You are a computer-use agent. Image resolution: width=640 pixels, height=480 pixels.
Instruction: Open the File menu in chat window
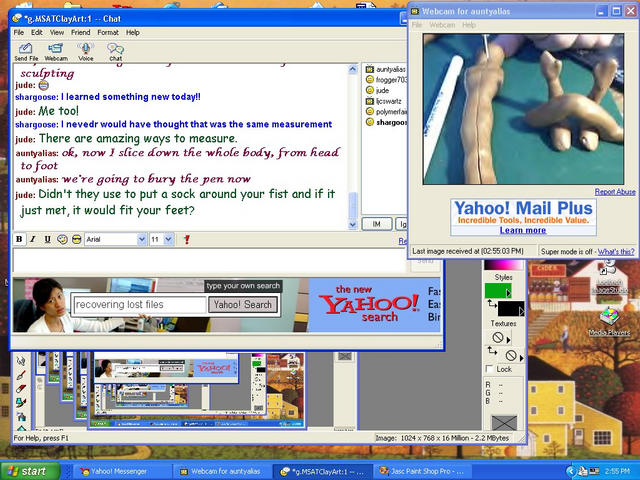(x=19, y=32)
